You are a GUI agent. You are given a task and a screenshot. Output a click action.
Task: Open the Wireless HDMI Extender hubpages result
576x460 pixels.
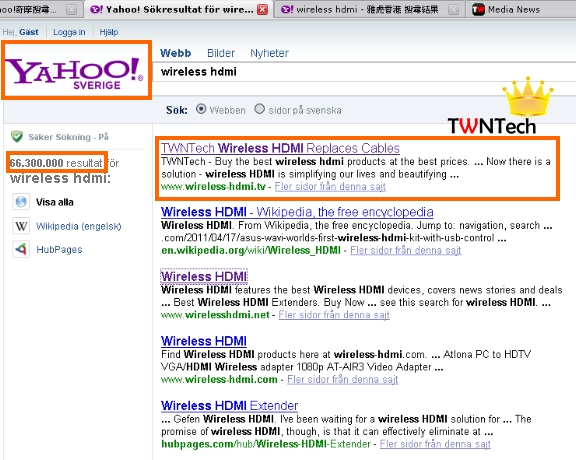click(230, 406)
